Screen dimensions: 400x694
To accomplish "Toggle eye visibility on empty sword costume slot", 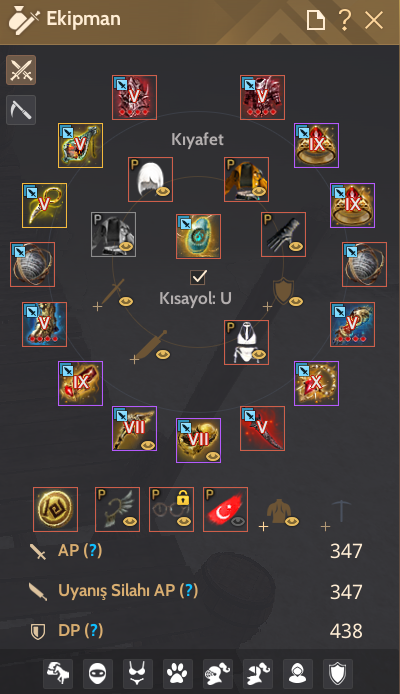I will [x=126, y=301].
